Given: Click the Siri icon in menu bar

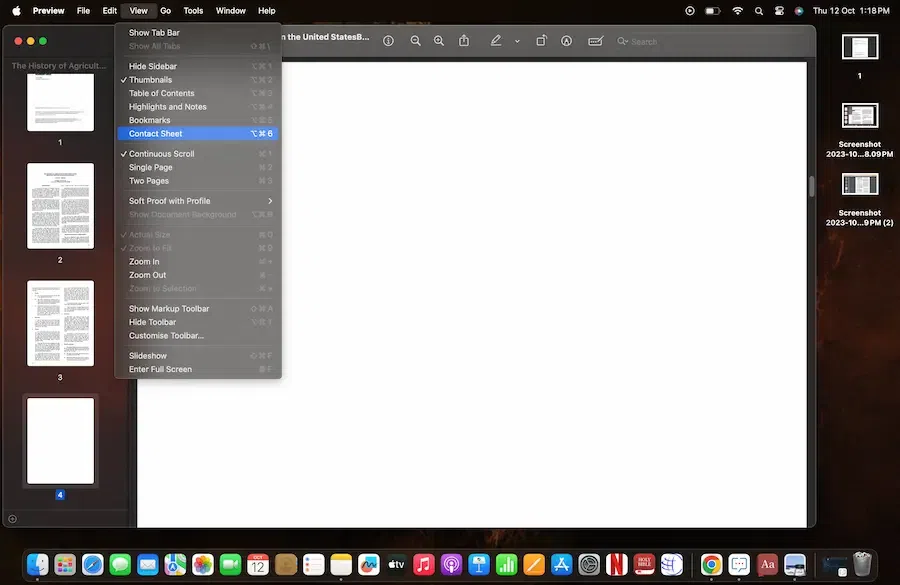Looking at the screenshot, I should (x=799, y=11).
